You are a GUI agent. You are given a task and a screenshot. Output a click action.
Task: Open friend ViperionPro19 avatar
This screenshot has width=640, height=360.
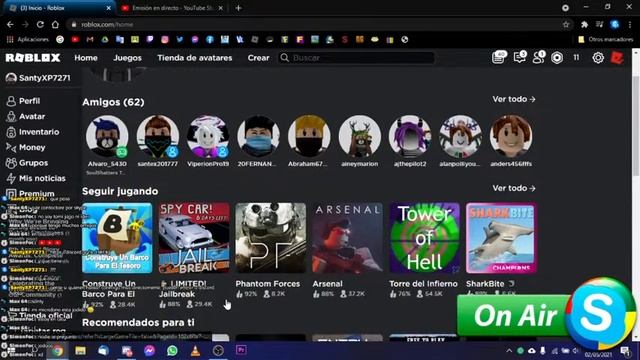pos(208,136)
